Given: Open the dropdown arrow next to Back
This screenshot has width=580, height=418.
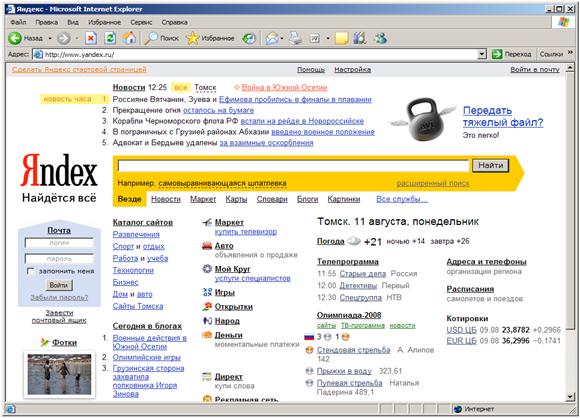Looking at the screenshot, I should click(x=50, y=38).
